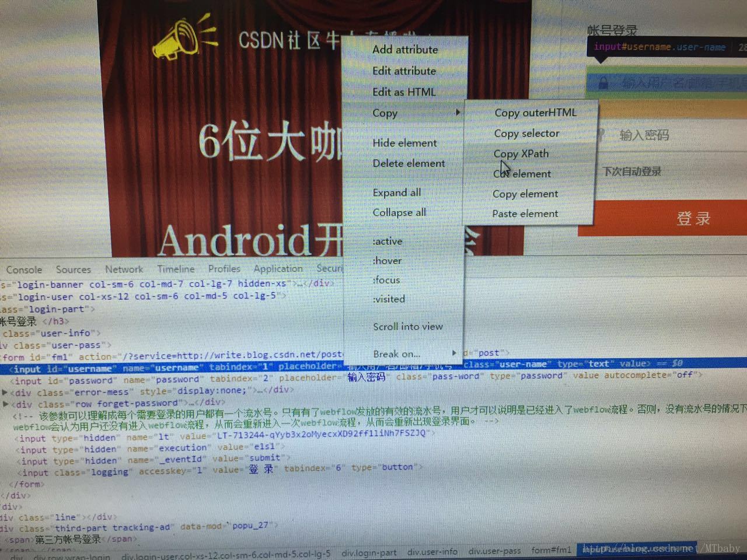The width and height of the screenshot is (747, 560).
Task: Click the lock icon in username field
Action: (x=603, y=83)
